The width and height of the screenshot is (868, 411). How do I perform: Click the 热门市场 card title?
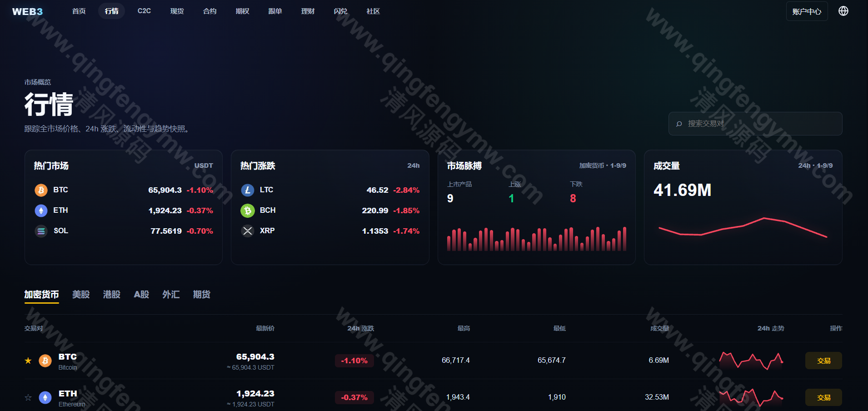tap(51, 166)
